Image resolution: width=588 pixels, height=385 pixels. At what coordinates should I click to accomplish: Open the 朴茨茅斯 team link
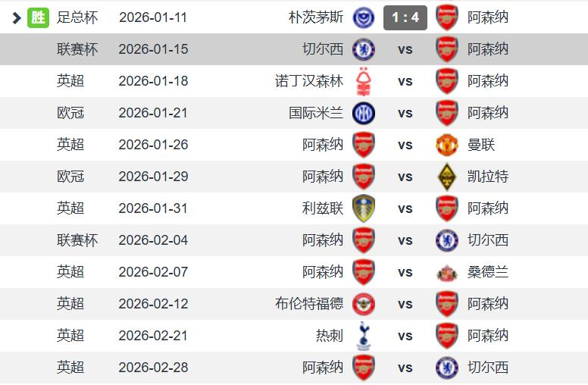pos(316,17)
